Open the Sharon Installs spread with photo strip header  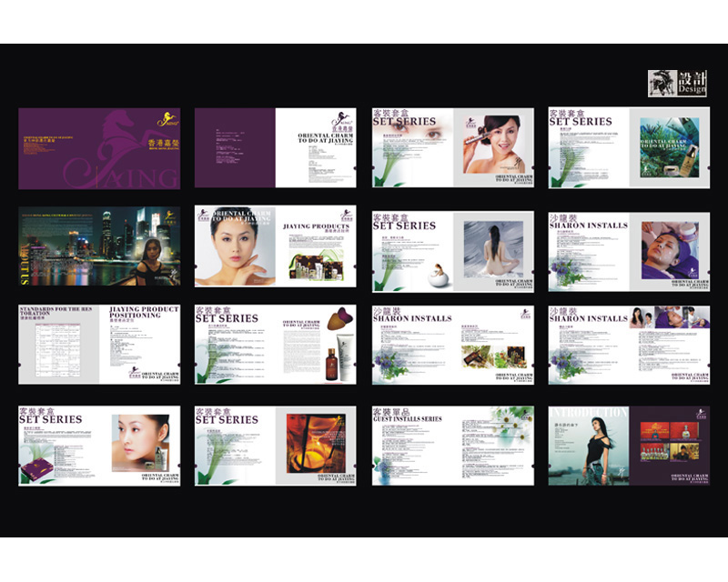click(629, 345)
